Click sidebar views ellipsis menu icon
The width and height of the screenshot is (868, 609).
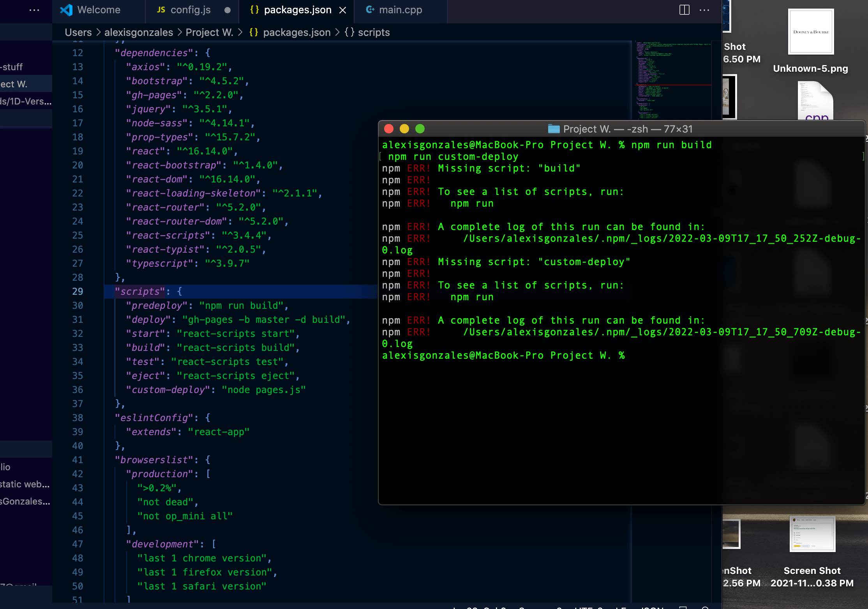pos(34,10)
